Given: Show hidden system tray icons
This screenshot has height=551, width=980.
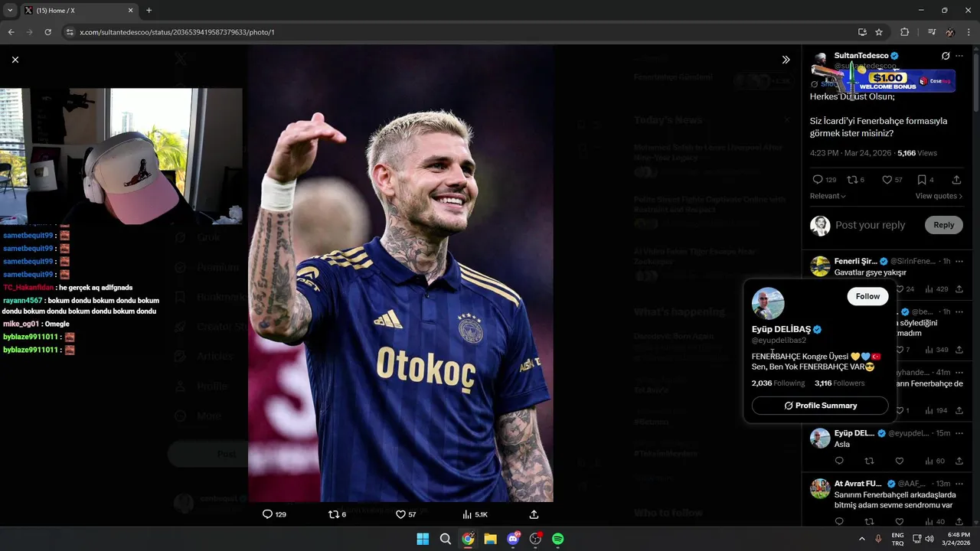Looking at the screenshot, I should pyautogui.click(x=862, y=539).
